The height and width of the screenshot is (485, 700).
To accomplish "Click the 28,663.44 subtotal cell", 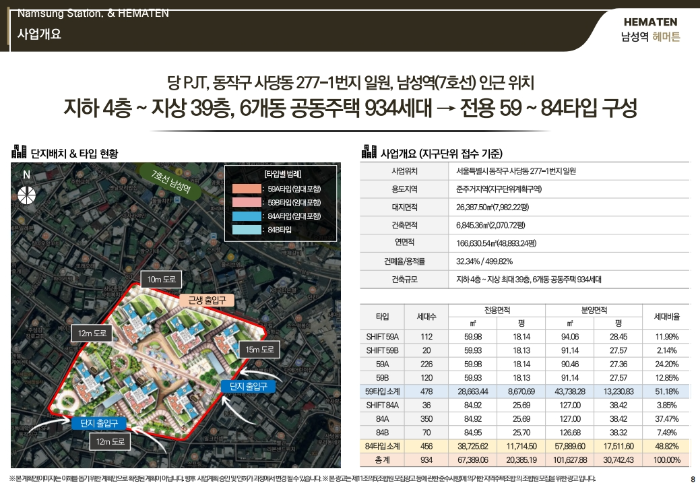I will [x=473, y=392].
